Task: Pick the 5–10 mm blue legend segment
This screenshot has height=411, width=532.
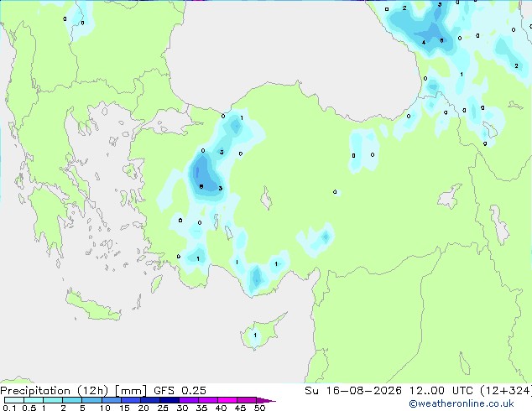Action: (x=91, y=400)
